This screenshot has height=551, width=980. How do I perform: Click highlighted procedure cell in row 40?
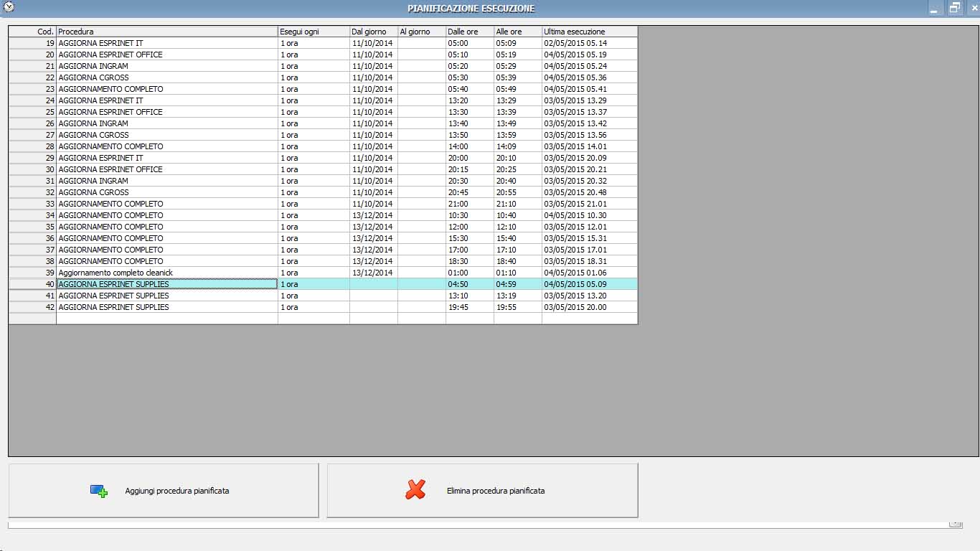pos(167,284)
